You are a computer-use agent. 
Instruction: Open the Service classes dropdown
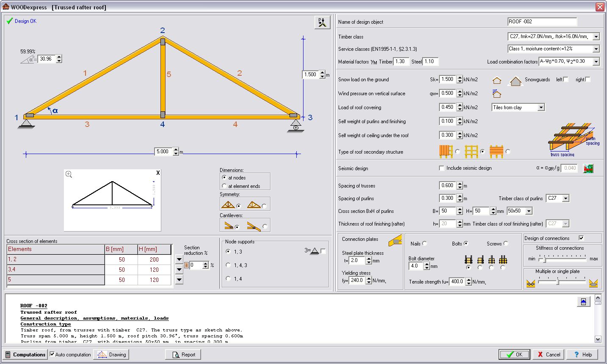point(596,49)
